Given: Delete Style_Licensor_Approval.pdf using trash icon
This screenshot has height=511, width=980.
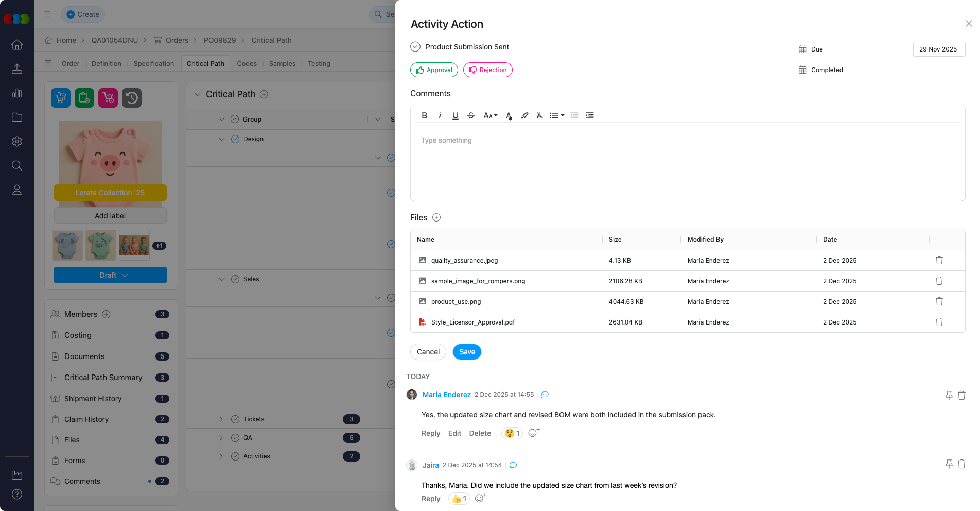Looking at the screenshot, I should [939, 322].
